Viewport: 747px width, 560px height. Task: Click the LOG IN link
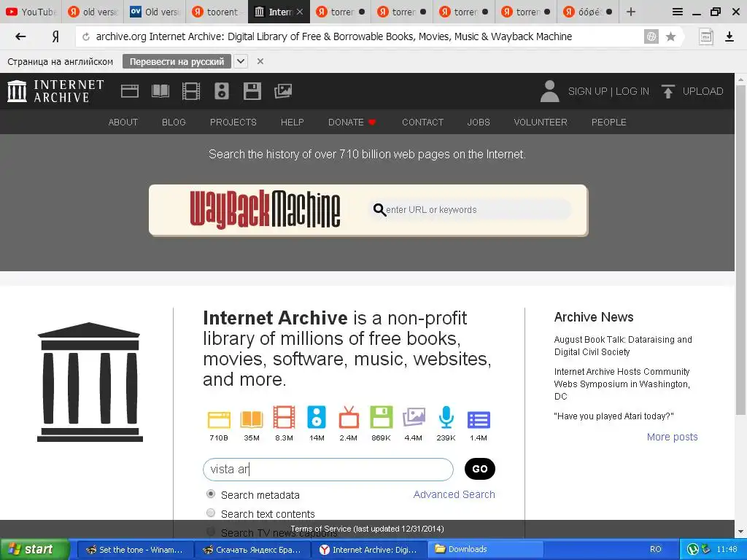coord(632,91)
